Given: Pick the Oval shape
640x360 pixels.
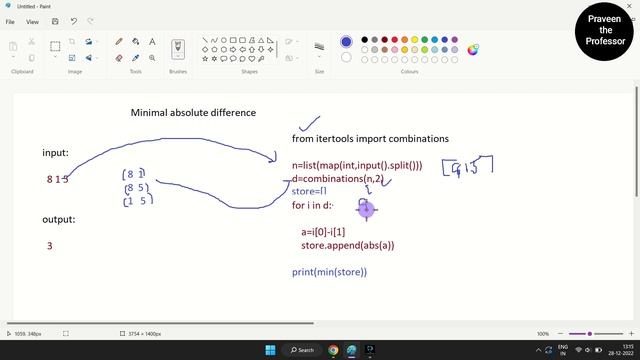Looking at the screenshot, I should (x=224, y=40).
